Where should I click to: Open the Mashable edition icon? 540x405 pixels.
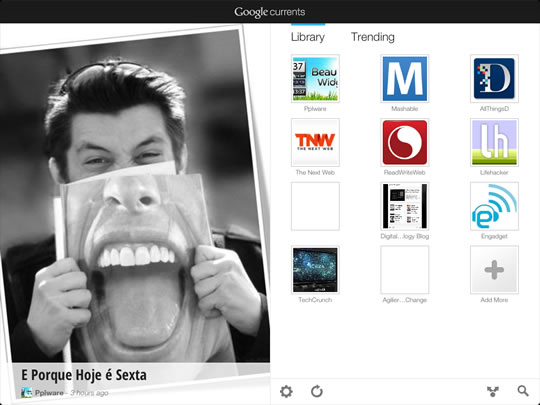click(405, 79)
